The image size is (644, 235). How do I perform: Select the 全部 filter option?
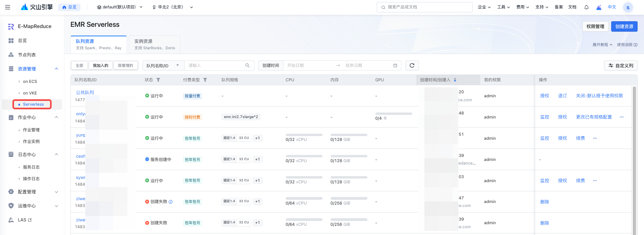click(x=80, y=65)
